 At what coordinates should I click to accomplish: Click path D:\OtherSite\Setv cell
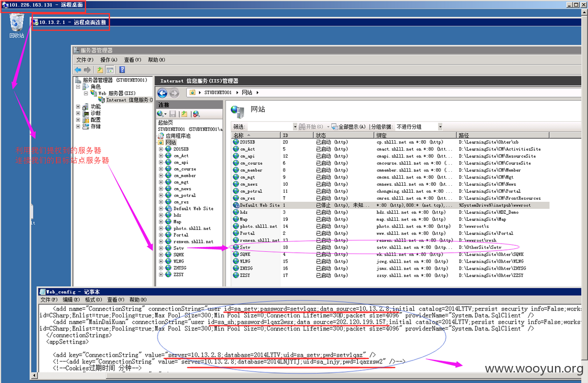pos(480,247)
